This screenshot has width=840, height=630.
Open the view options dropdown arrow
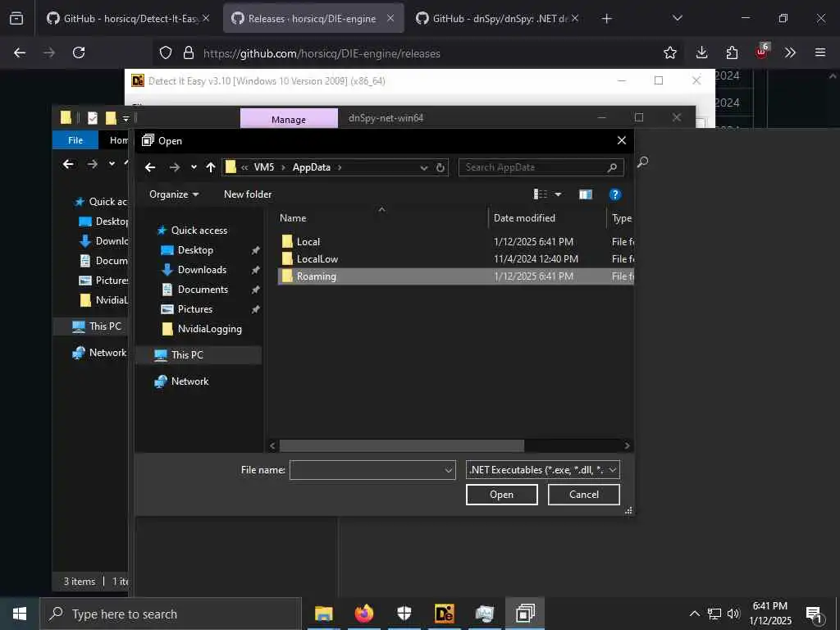click(558, 194)
